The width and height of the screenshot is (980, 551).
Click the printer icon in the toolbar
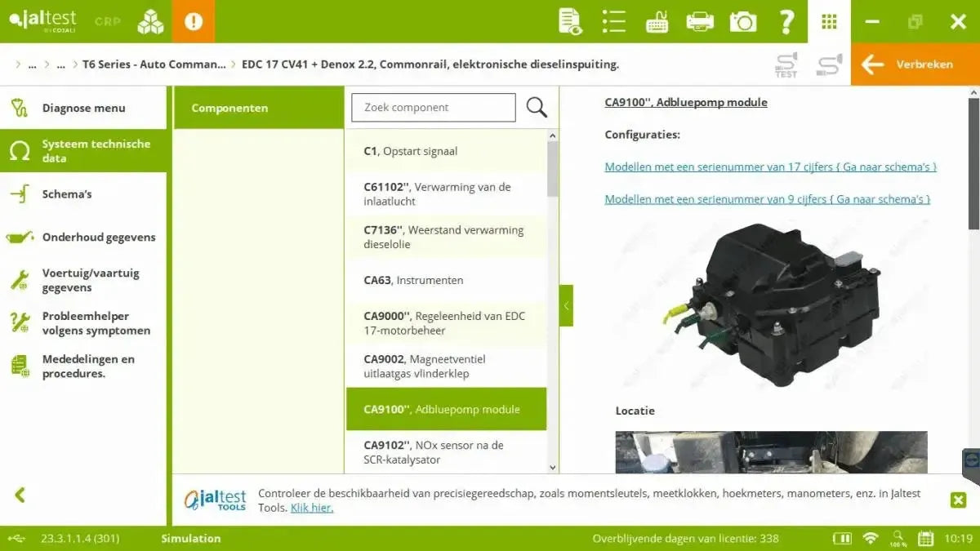(700, 21)
